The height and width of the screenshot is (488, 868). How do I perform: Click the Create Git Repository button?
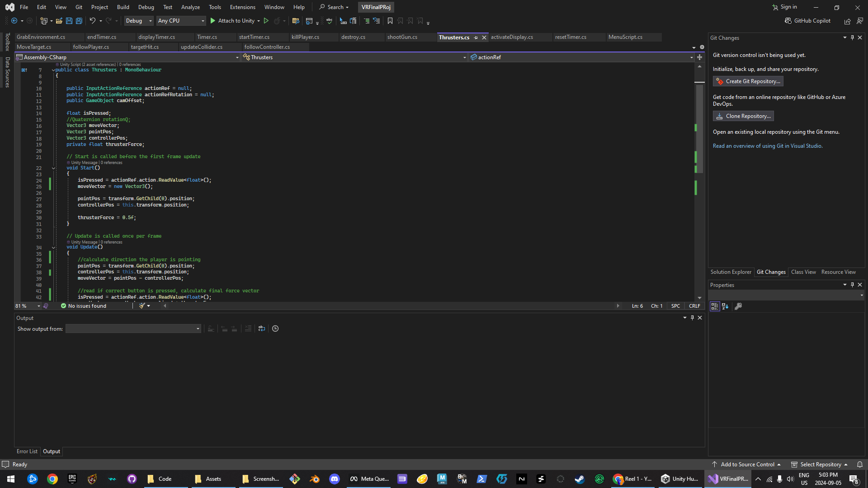748,81
